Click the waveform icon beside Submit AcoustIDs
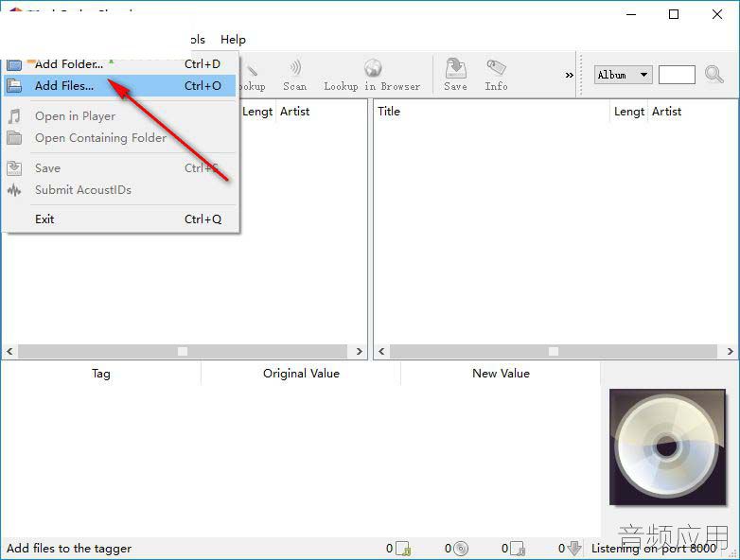This screenshot has height=560, width=740. 14,190
